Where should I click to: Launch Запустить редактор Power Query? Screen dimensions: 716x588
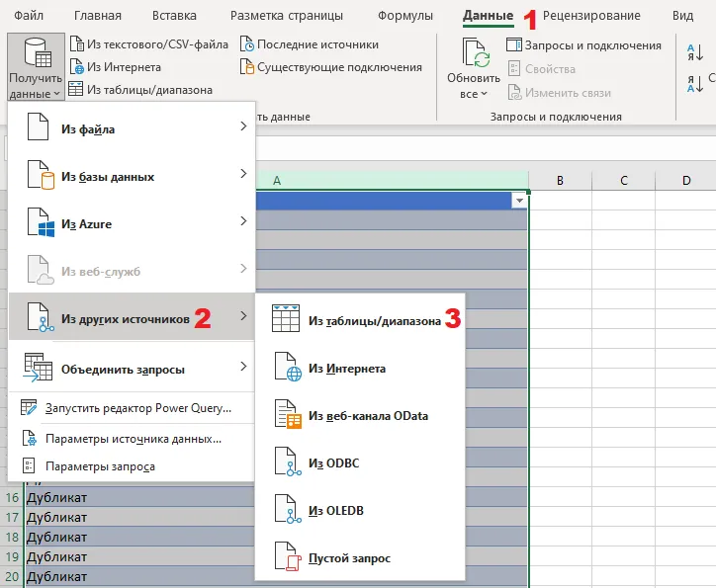137,407
